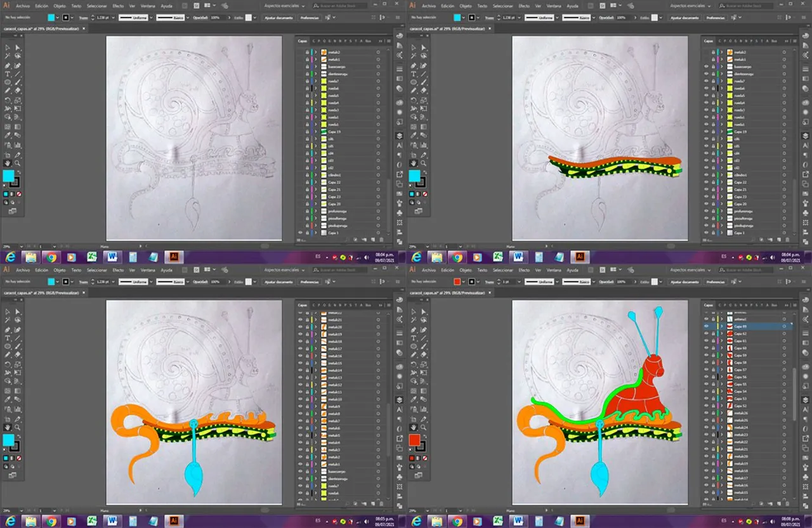The image size is (812, 528).
Task: Click Preferencias in the green-foot-only window
Action: click(x=715, y=17)
